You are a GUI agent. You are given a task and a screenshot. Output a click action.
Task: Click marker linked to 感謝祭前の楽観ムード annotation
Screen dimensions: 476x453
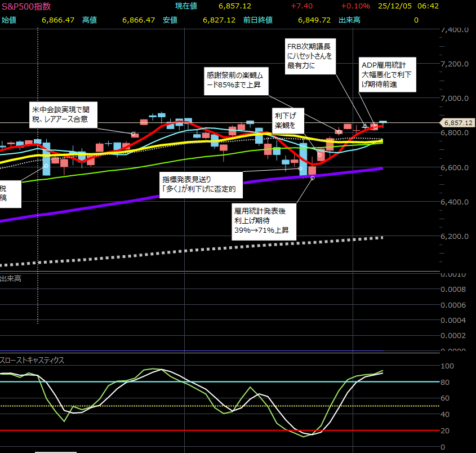339,132
